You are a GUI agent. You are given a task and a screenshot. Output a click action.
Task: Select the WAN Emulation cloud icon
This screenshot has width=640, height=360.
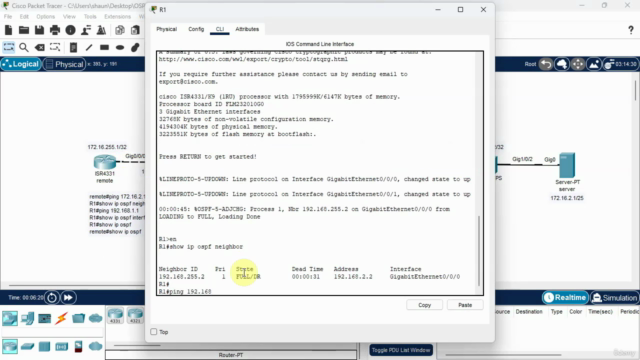pos(96,347)
